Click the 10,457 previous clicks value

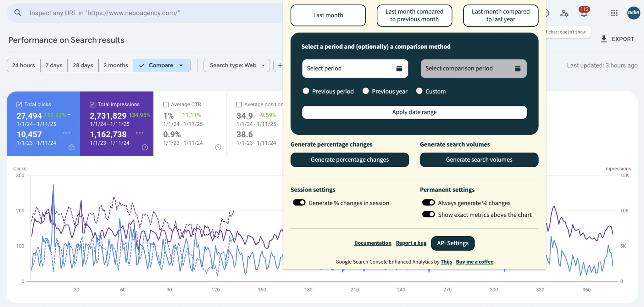pos(29,135)
